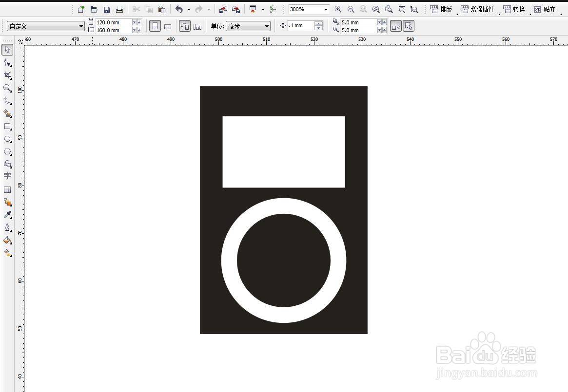The height and width of the screenshot is (392, 568).
Task: Click the Zoom out magnifier
Action: coord(351,9)
